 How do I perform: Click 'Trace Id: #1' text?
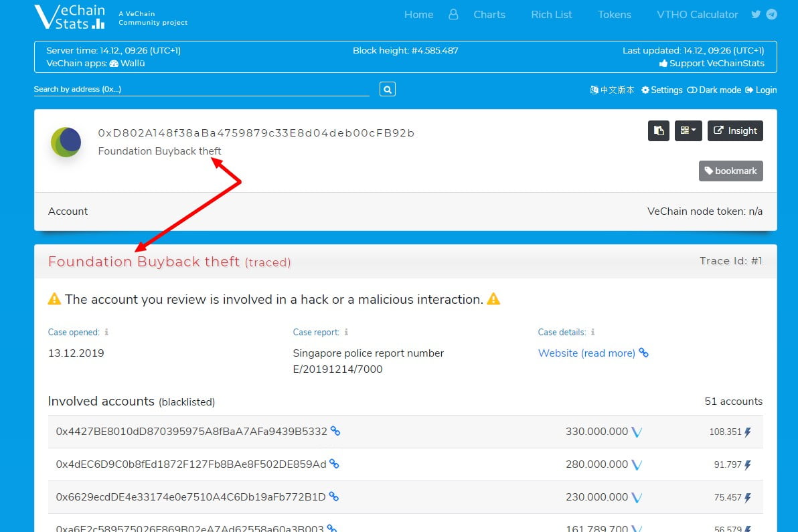[x=731, y=261]
